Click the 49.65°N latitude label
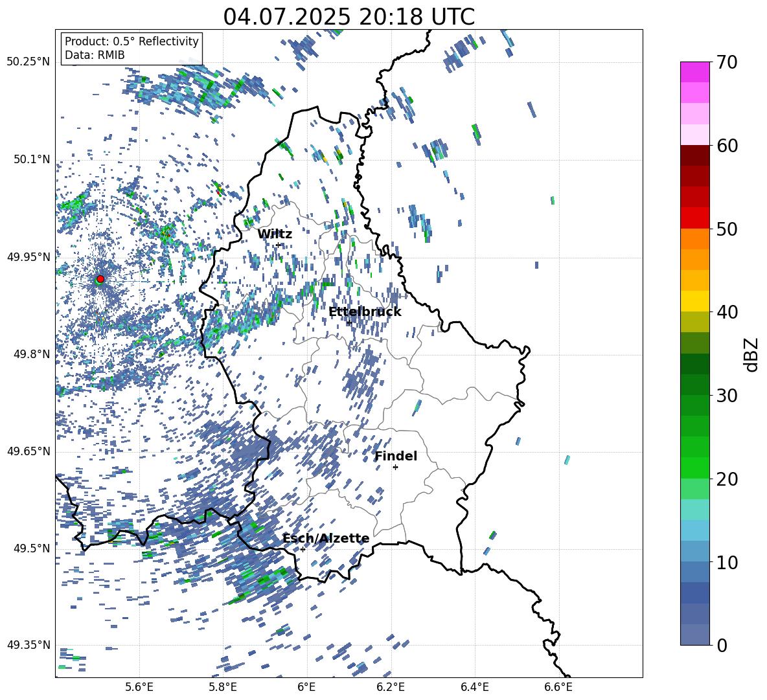Image resolution: width=767 pixels, height=700 pixels. (29, 451)
